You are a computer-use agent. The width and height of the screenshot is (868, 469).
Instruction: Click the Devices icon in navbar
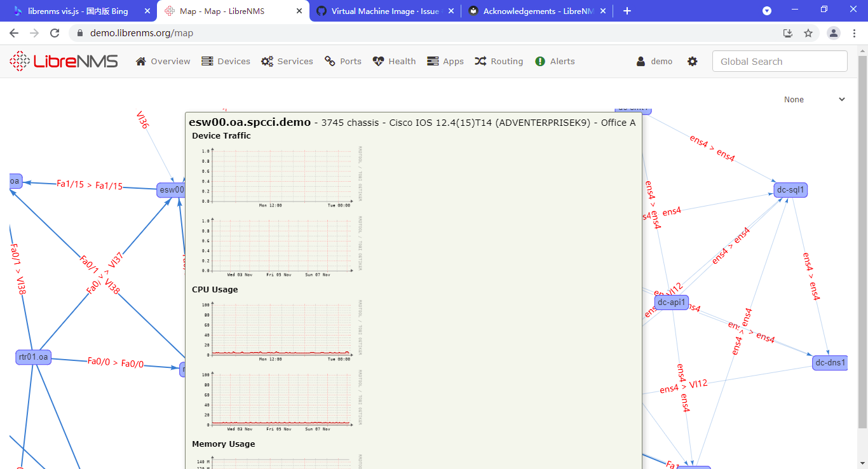point(207,61)
